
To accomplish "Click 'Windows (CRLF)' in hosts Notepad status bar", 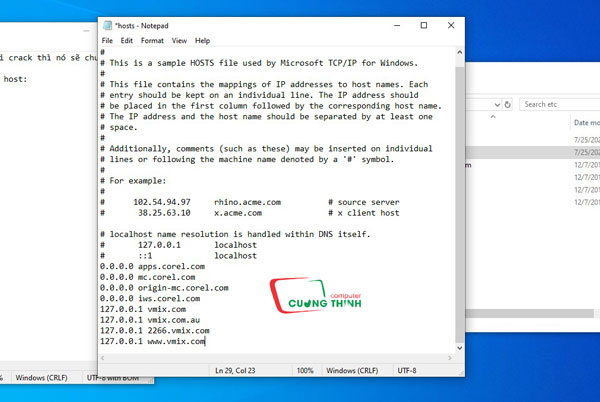I will [x=352, y=371].
